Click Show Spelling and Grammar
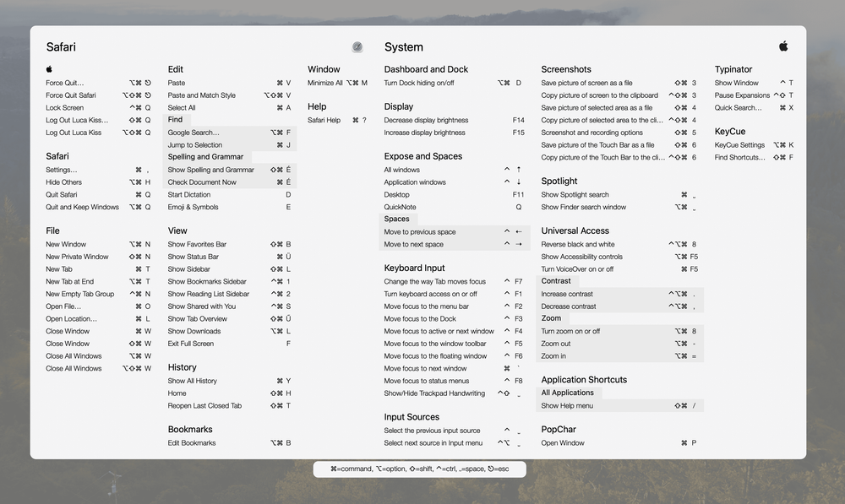The width and height of the screenshot is (845, 504). pos(230,170)
